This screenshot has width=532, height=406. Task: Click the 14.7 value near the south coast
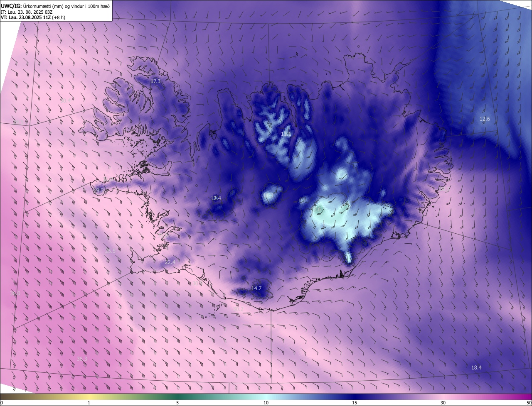[x=256, y=289]
